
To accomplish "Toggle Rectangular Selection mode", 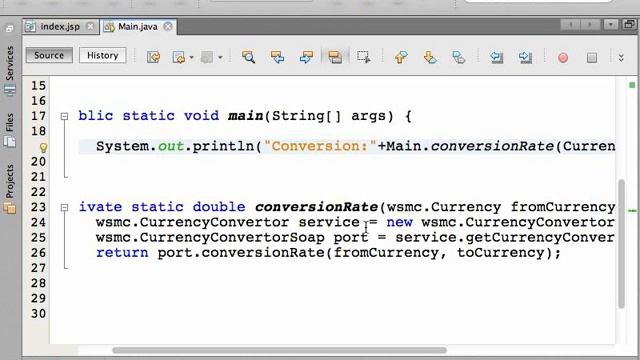I will click(363, 57).
